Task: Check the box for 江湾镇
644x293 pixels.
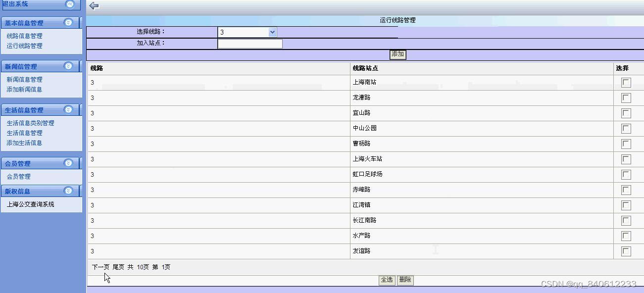Action: click(626, 205)
